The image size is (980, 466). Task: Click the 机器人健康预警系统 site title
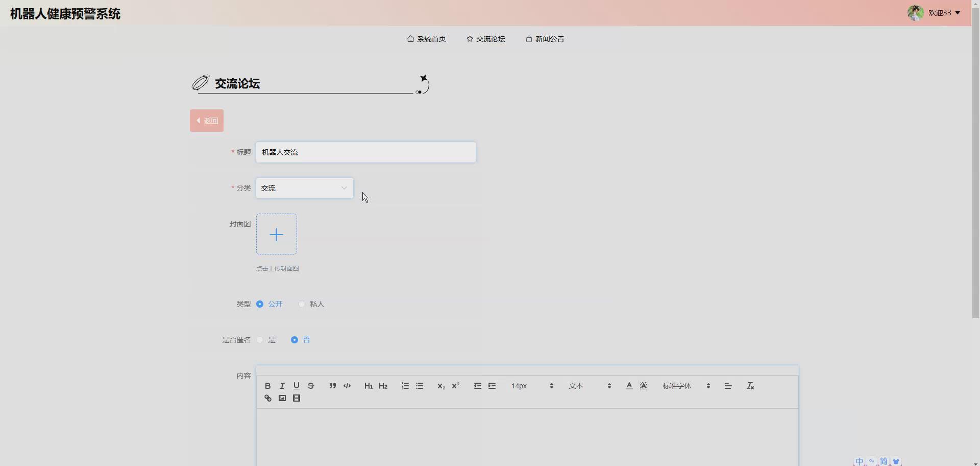pos(65,14)
